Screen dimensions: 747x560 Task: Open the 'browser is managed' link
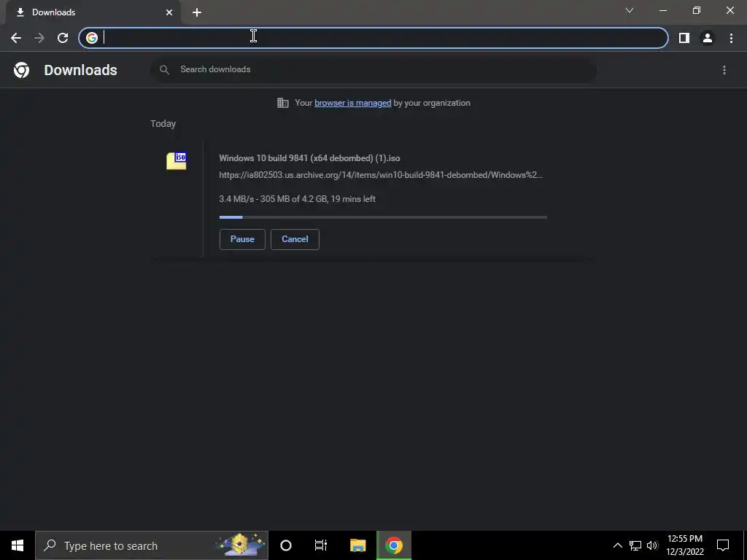tap(352, 103)
